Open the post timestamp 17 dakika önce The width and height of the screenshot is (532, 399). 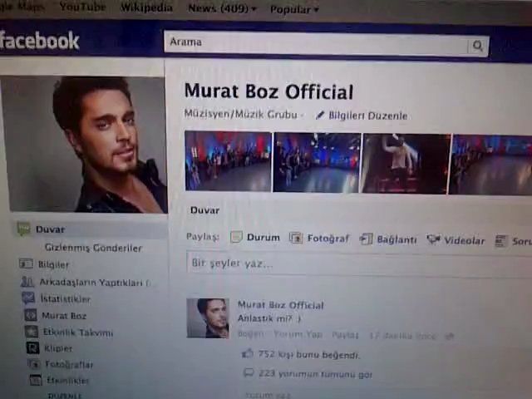click(x=402, y=336)
